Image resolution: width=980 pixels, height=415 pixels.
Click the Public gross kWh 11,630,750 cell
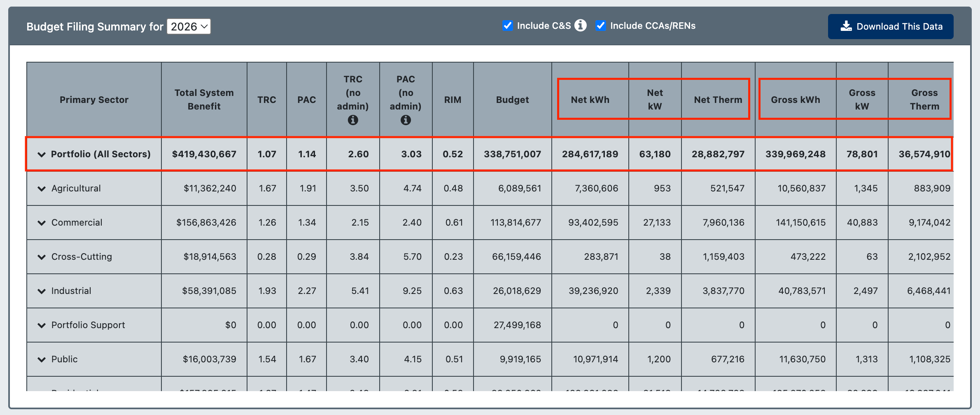[x=796, y=359]
